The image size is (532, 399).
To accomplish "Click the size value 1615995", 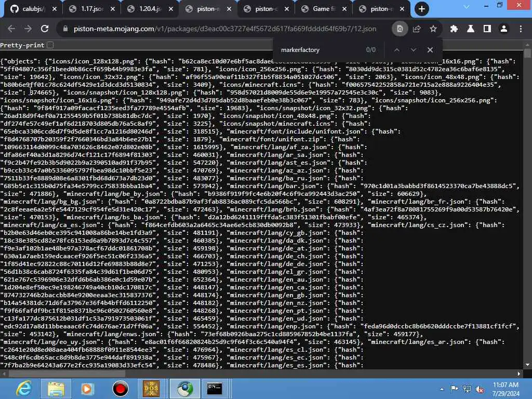I will click(x=207, y=147).
